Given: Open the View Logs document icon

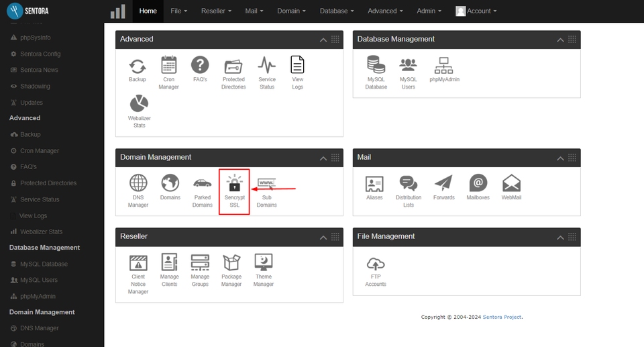Looking at the screenshot, I should 297,65.
